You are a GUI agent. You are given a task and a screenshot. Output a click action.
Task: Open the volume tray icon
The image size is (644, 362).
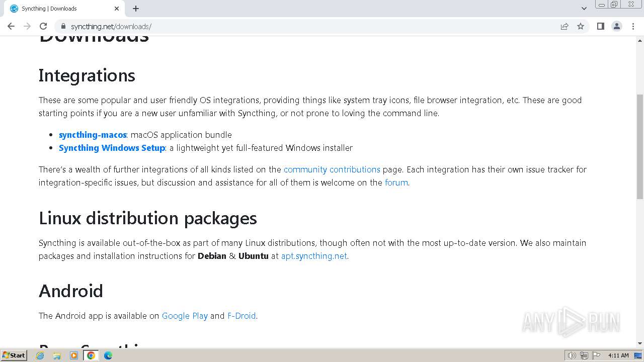(x=572, y=355)
